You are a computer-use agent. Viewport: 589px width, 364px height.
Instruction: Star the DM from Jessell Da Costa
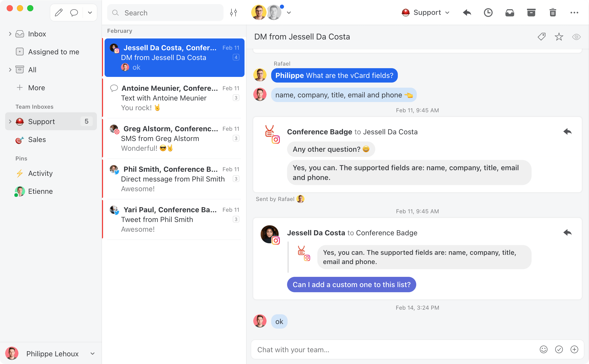(x=559, y=37)
